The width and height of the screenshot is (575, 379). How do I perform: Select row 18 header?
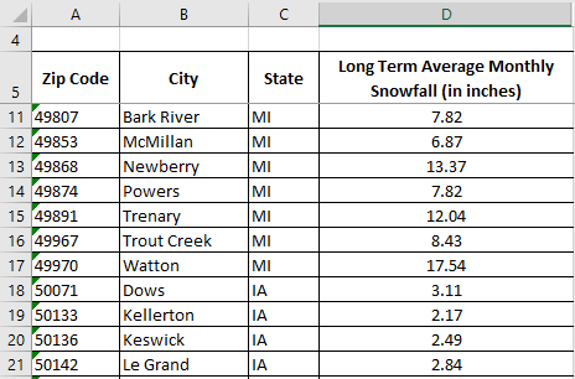pos(15,290)
